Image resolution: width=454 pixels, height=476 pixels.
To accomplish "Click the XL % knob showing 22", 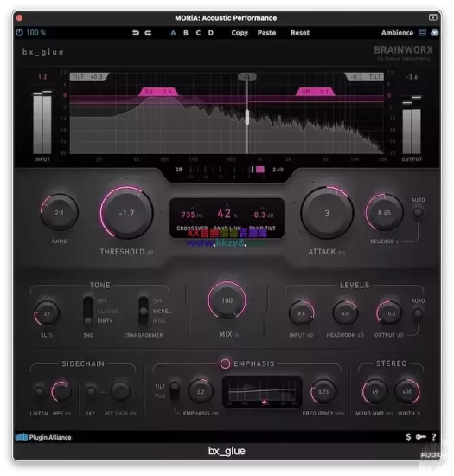I will click(47, 313).
